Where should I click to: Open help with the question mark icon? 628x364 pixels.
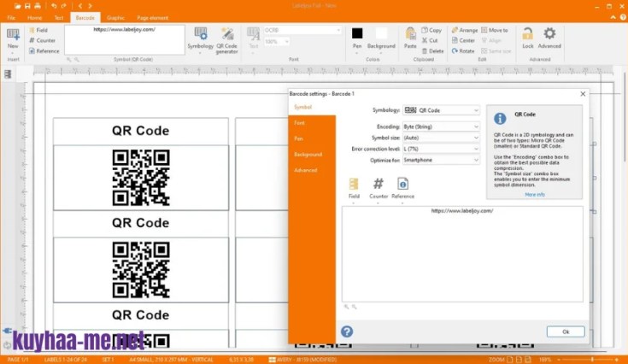tap(347, 332)
